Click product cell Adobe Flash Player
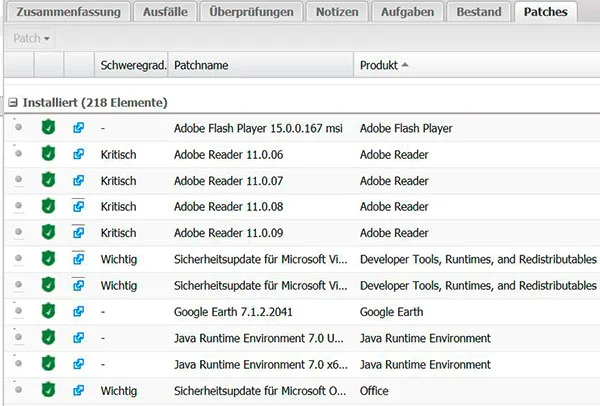 pyautogui.click(x=406, y=128)
